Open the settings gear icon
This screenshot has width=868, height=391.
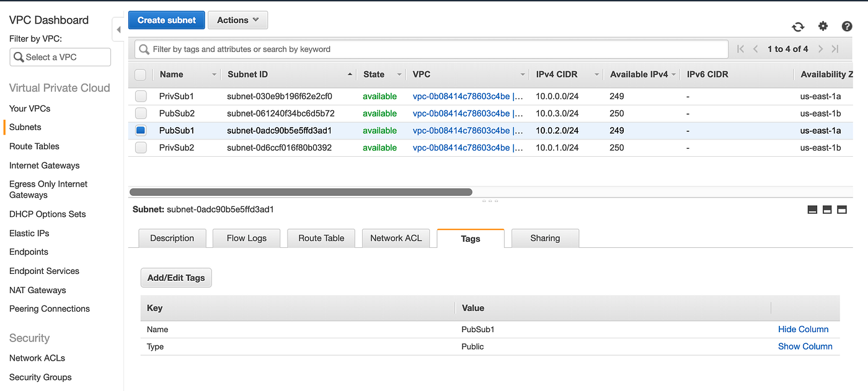click(823, 27)
